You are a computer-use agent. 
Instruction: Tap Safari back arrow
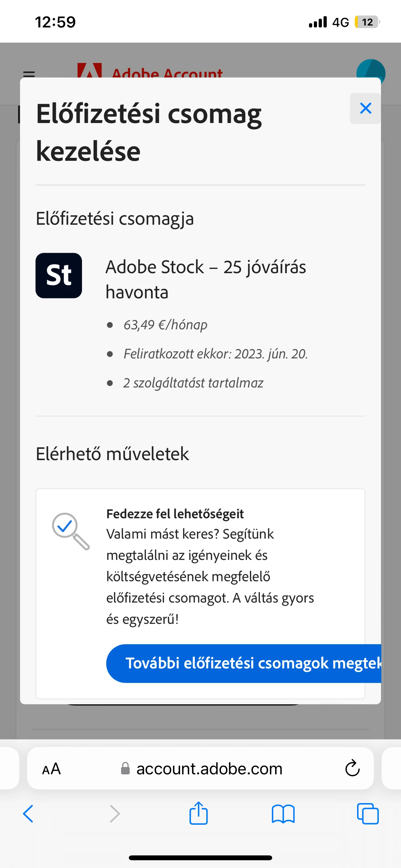coord(28,814)
